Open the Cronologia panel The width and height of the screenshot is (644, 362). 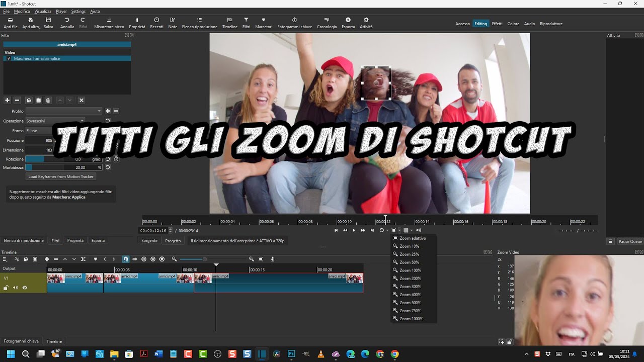(327, 23)
